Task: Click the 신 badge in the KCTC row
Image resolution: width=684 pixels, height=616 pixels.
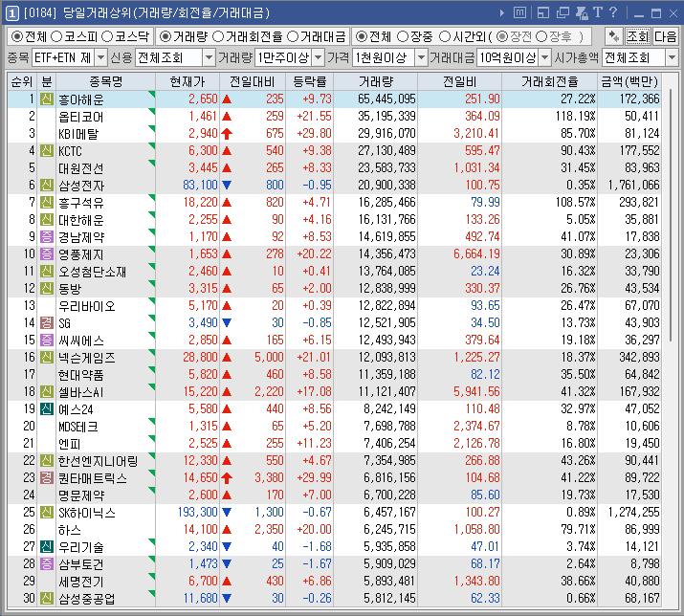Action: pyautogui.click(x=47, y=151)
